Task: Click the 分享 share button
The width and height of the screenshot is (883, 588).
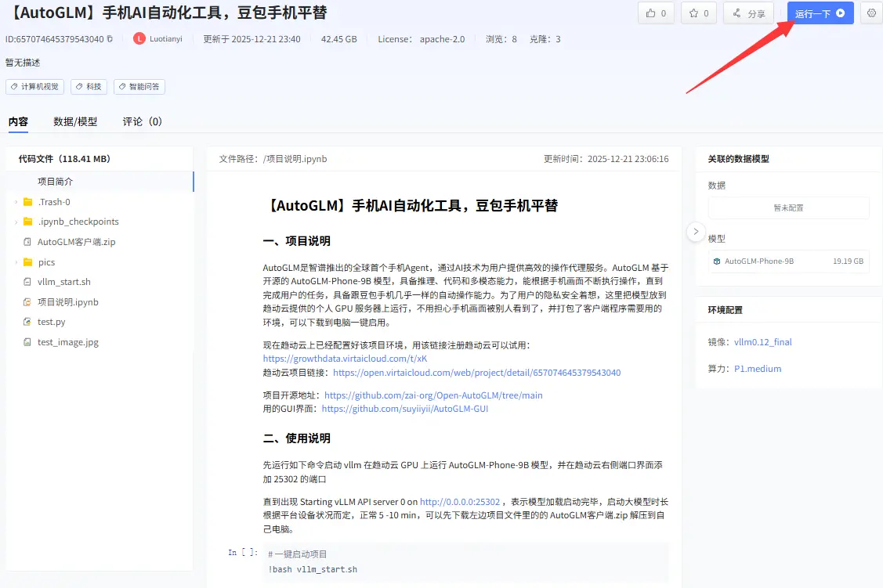Action: coord(748,13)
